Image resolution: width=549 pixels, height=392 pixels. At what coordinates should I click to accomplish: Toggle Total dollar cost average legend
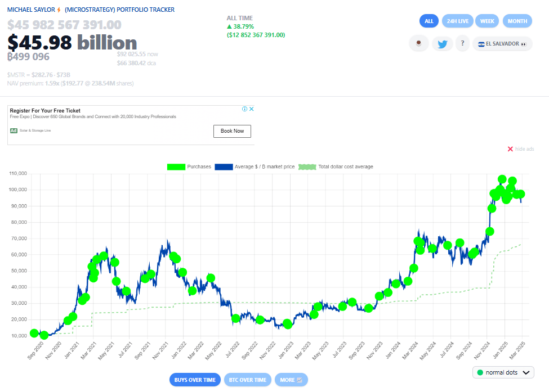(336, 167)
